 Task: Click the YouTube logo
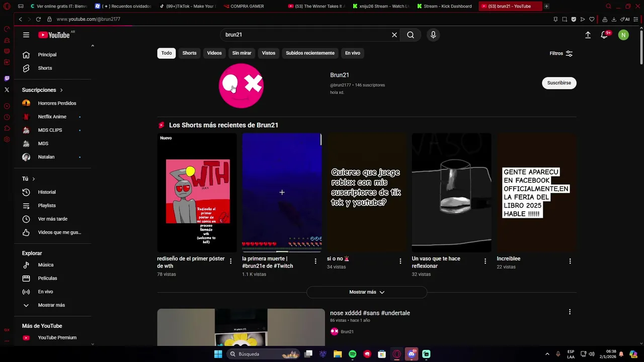coord(54,35)
